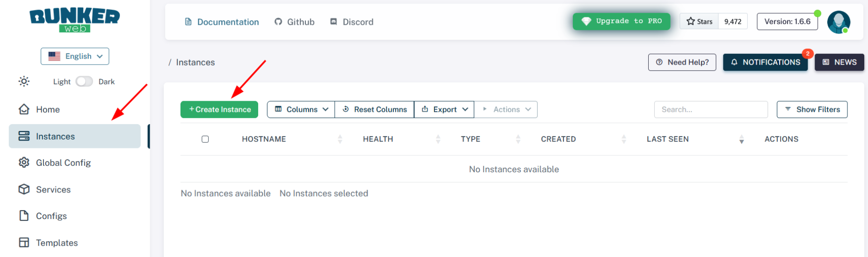Go to Home in sidebar

75,110
